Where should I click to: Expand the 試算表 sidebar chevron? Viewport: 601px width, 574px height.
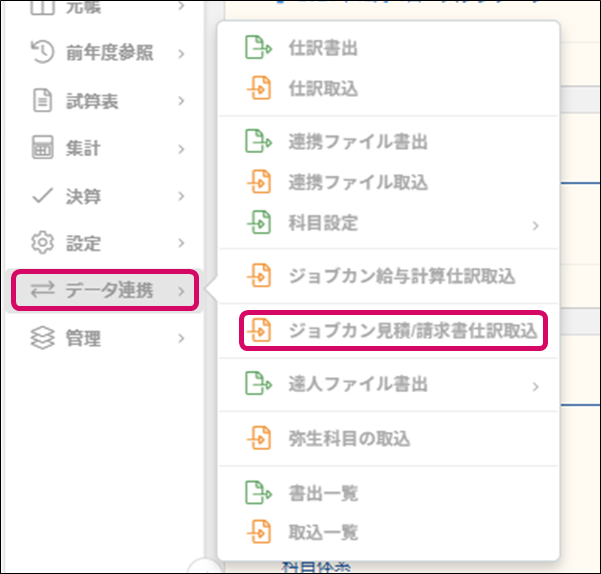181,100
